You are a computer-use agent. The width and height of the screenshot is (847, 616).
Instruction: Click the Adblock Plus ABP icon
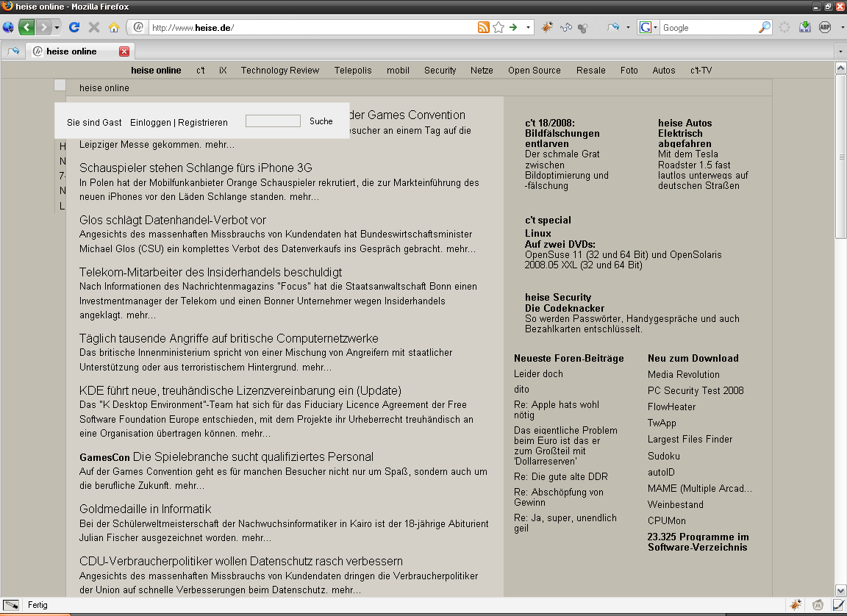click(825, 27)
